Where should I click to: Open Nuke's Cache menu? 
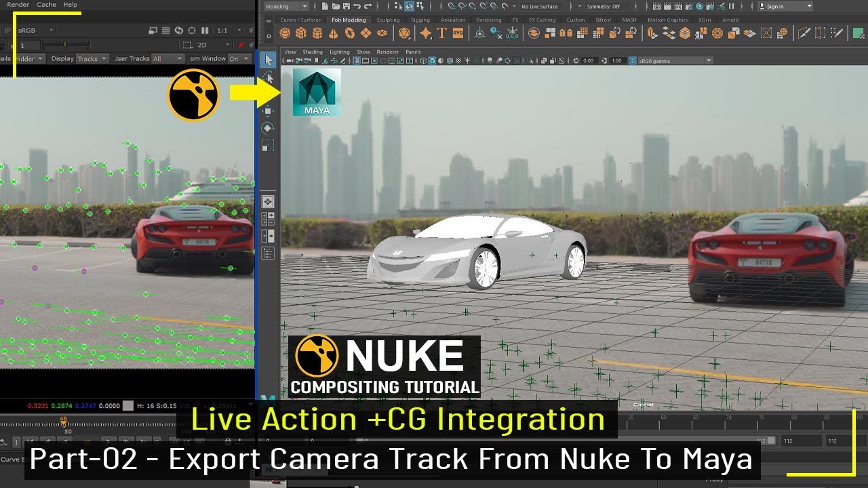click(46, 4)
